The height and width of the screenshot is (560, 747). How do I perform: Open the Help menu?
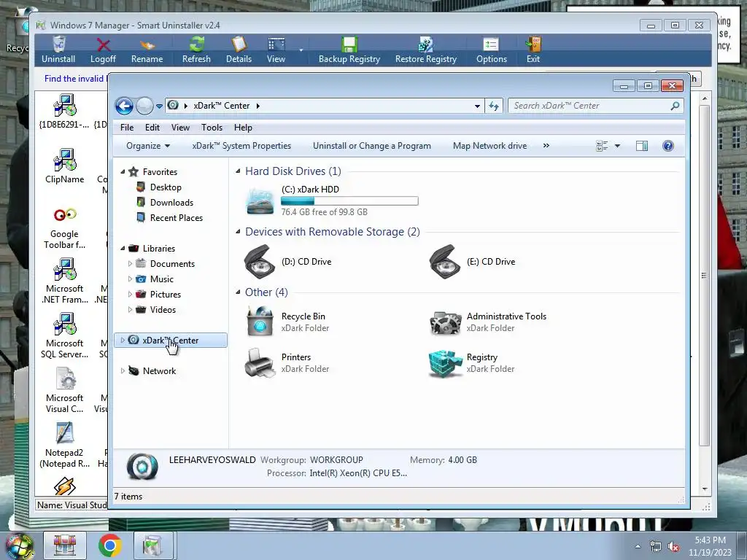(x=243, y=128)
